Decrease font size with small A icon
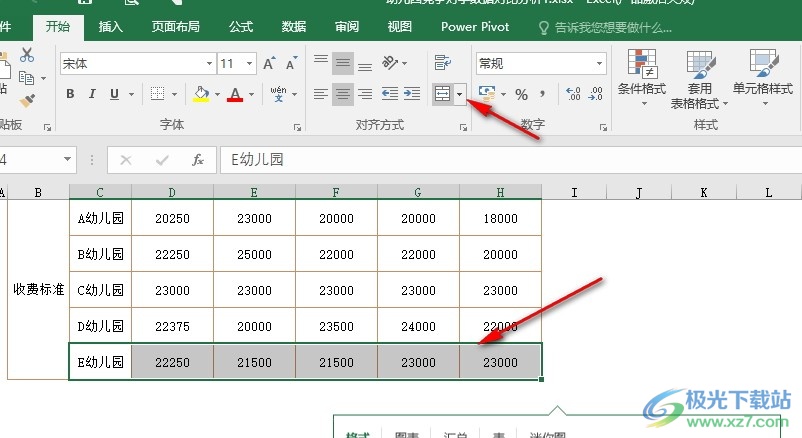802x438 pixels. (292, 63)
